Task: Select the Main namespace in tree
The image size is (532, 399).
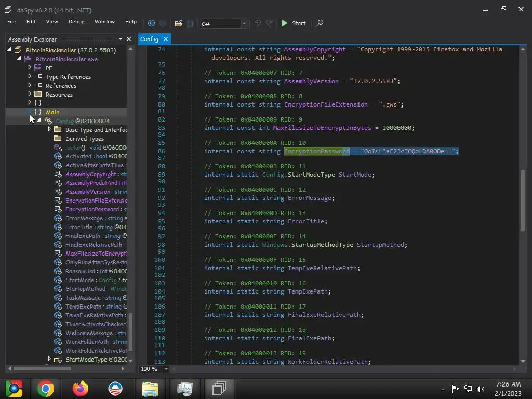Action: (52, 112)
